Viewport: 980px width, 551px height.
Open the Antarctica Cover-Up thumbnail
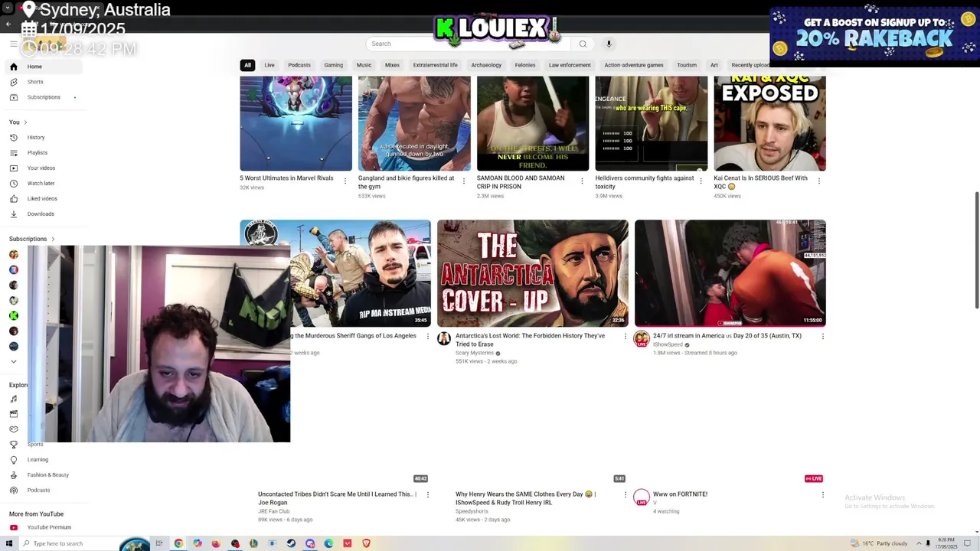(533, 273)
